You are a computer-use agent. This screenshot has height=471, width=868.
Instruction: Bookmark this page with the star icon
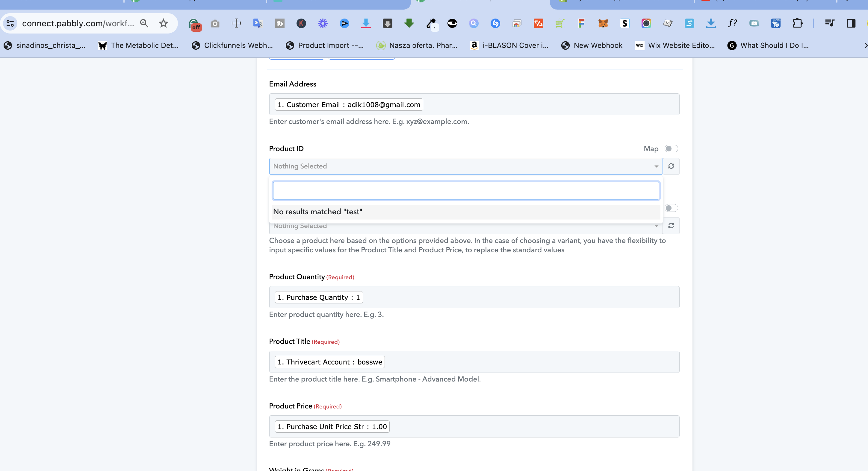point(164,23)
